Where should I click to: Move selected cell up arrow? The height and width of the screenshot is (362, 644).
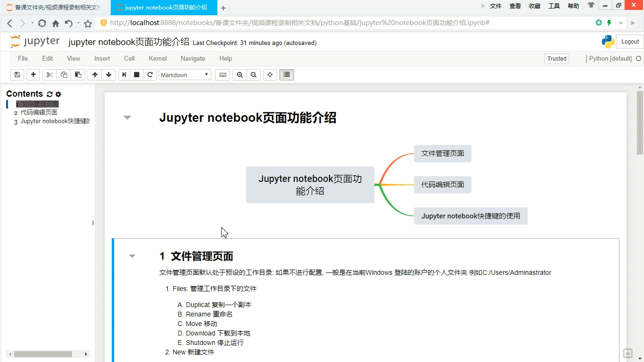pyautogui.click(x=95, y=75)
